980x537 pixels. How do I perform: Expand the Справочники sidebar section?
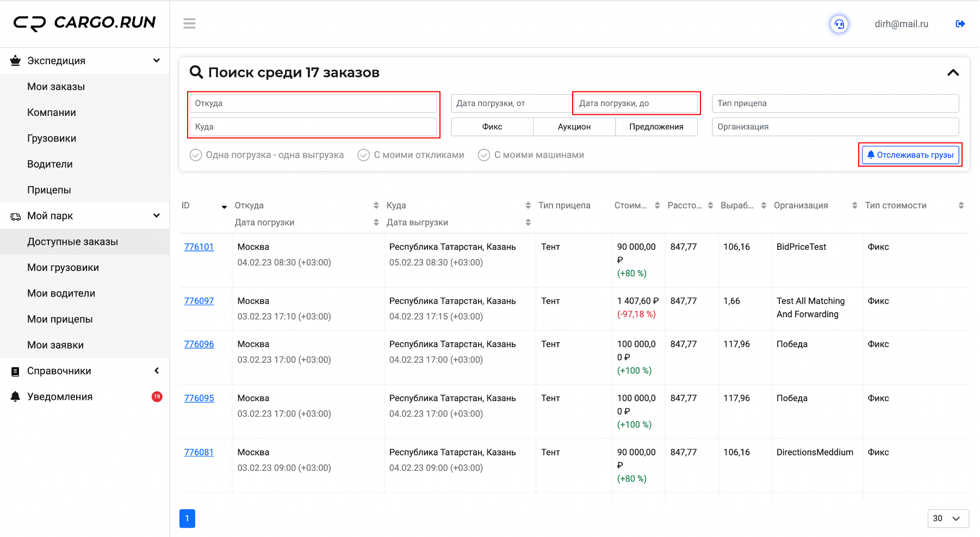[x=84, y=371]
